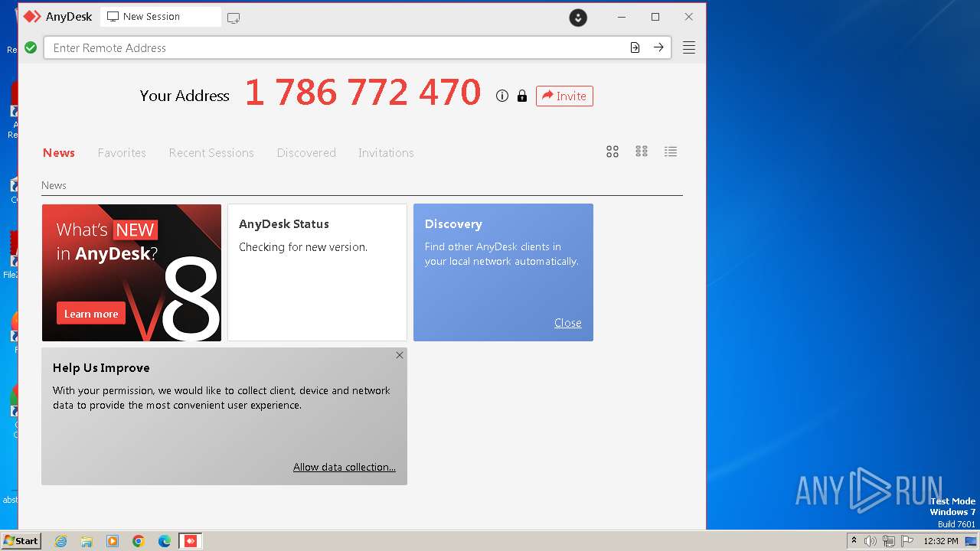Dismiss the Help Us Improve card

(400, 355)
